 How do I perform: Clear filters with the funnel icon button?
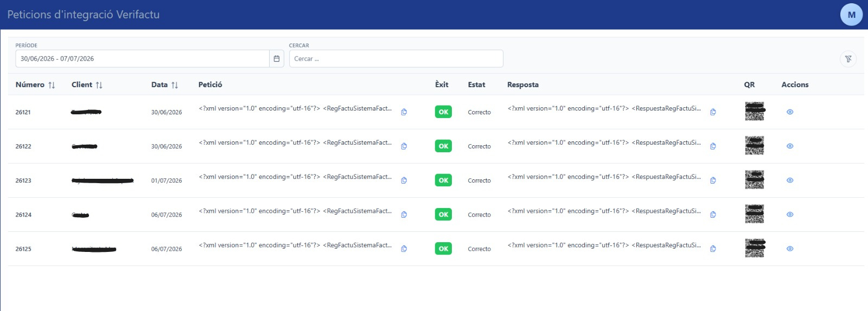(848, 59)
